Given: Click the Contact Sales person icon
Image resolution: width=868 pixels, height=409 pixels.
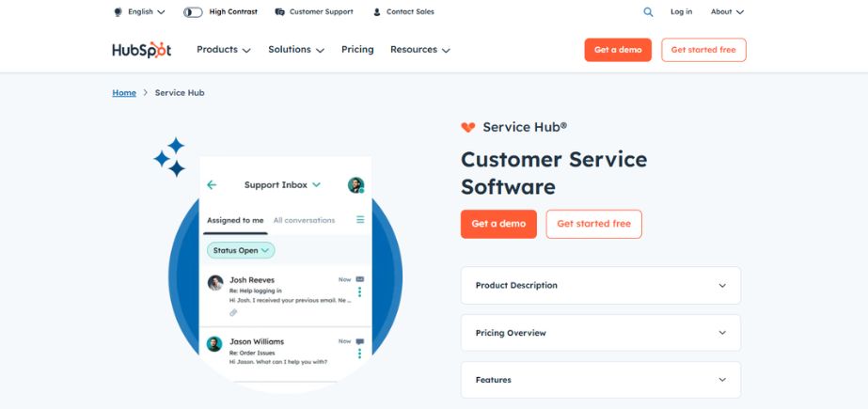Looking at the screenshot, I should (x=377, y=11).
